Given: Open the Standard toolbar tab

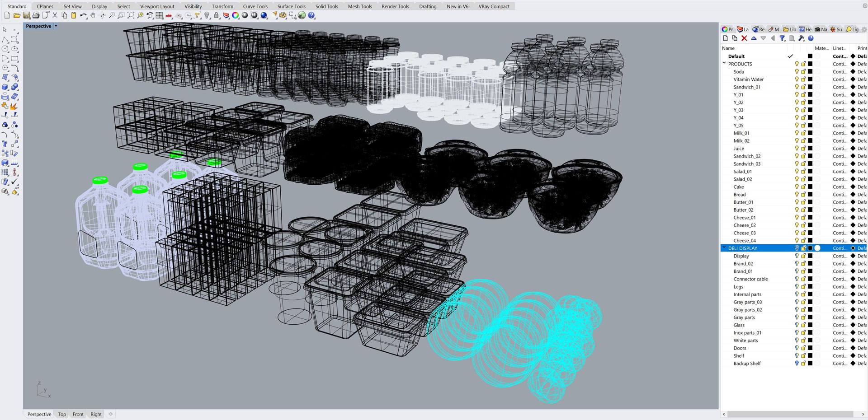Looking at the screenshot, I should point(17,6).
